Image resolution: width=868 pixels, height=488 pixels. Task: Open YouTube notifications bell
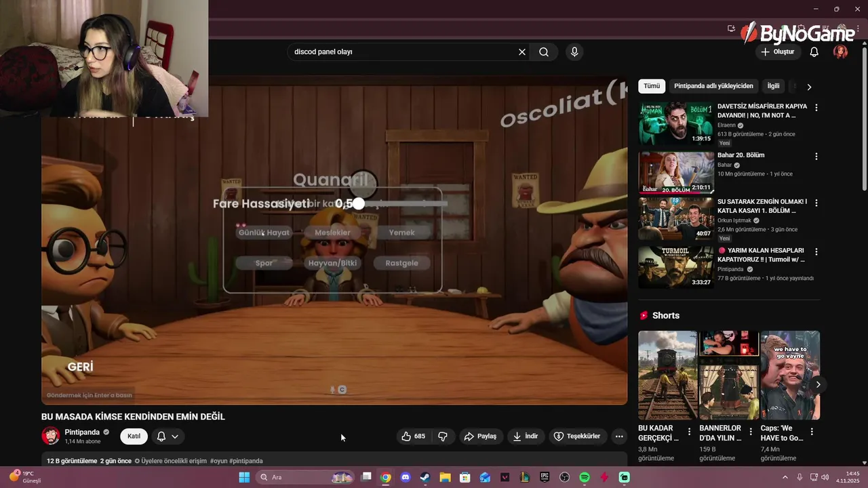[x=814, y=52]
